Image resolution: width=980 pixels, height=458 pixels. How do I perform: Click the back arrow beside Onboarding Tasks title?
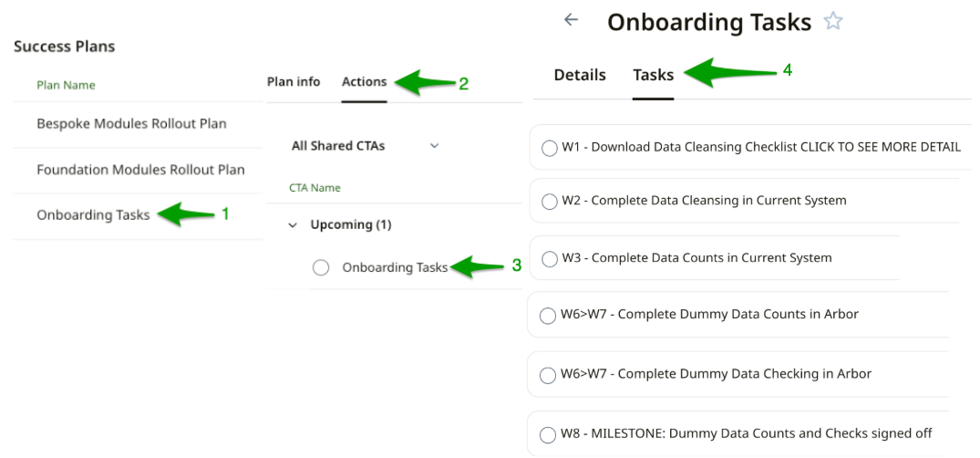572,20
